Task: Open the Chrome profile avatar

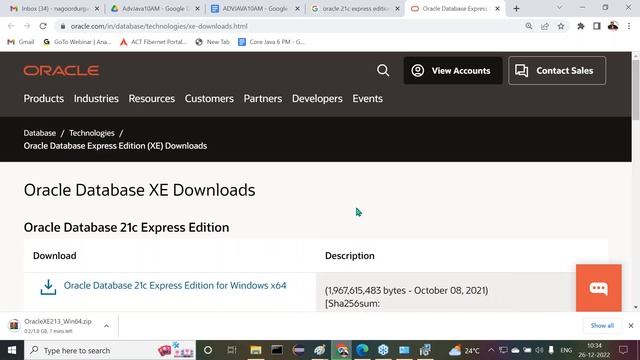Action: [613, 26]
